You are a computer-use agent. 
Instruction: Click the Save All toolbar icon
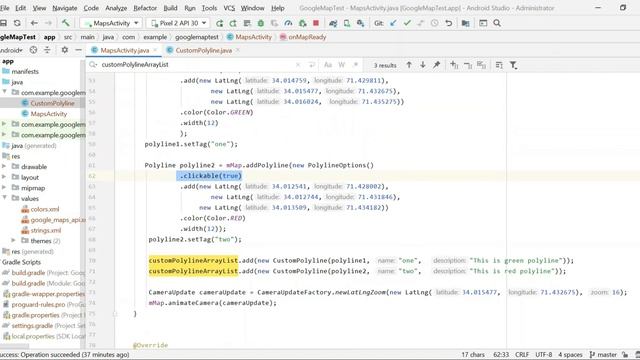pos(3,23)
